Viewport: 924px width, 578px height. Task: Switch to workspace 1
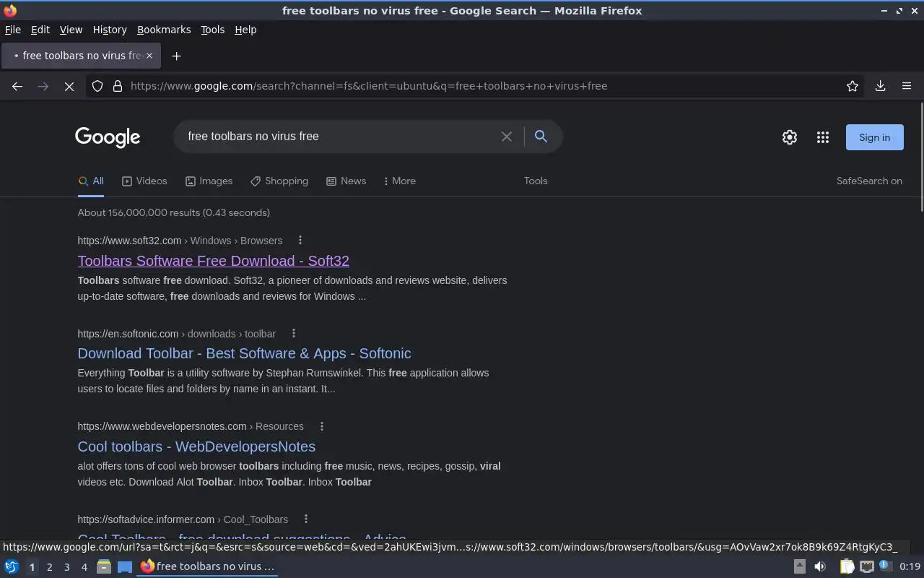(x=32, y=567)
